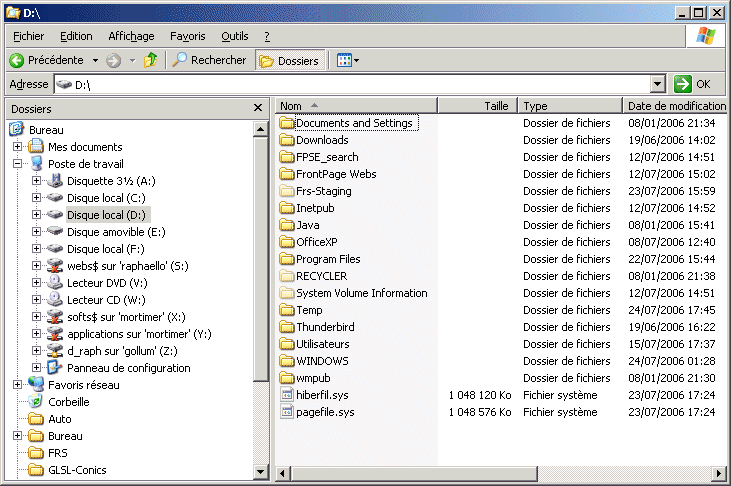Select the Corbeille recycle bin icon
The height and width of the screenshot is (486, 731).
(x=37, y=402)
